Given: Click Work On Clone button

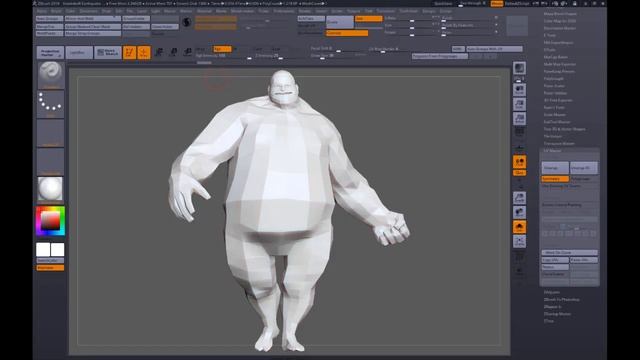Looking at the screenshot, I should [569, 253].
